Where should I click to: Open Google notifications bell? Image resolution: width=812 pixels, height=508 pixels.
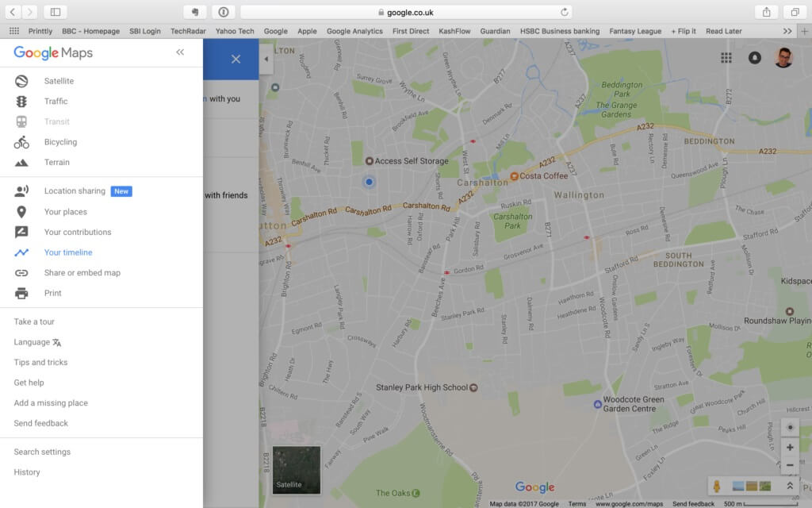tap(755, 58)
